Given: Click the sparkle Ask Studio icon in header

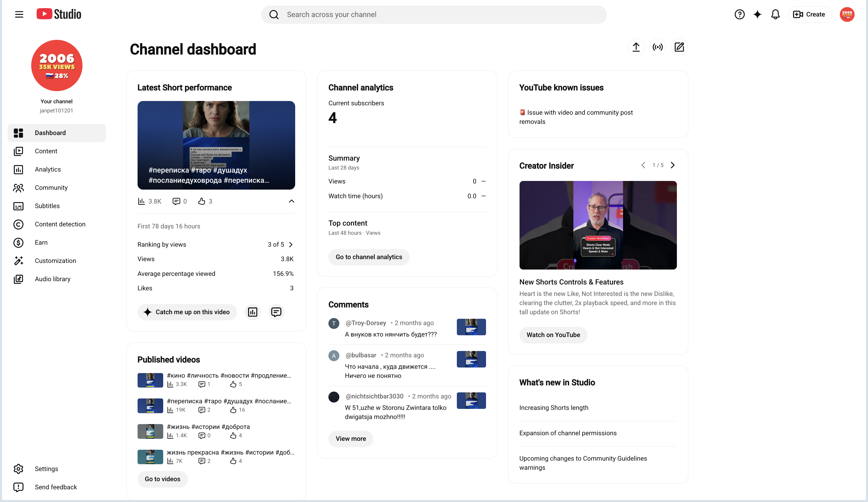Looking at the screenshot, I should [757, 14].
